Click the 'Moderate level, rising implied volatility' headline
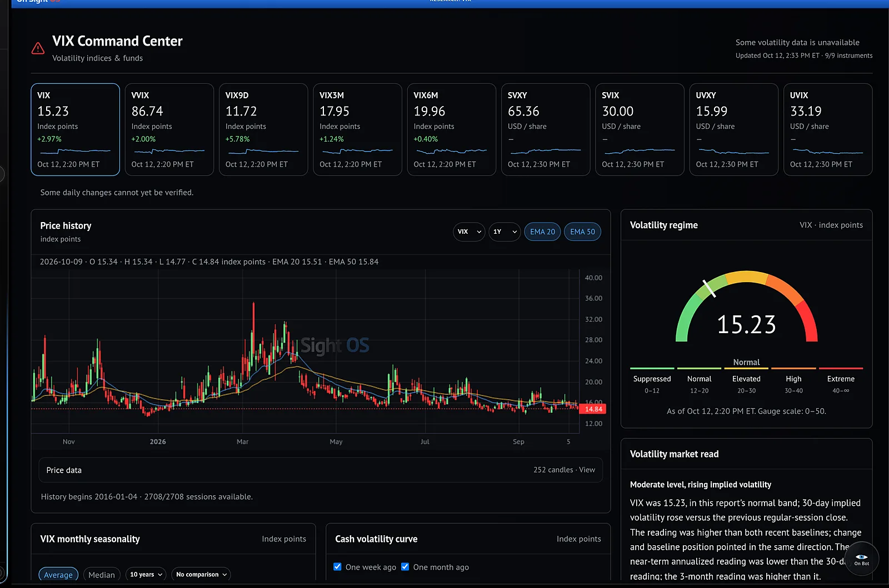 701,485
